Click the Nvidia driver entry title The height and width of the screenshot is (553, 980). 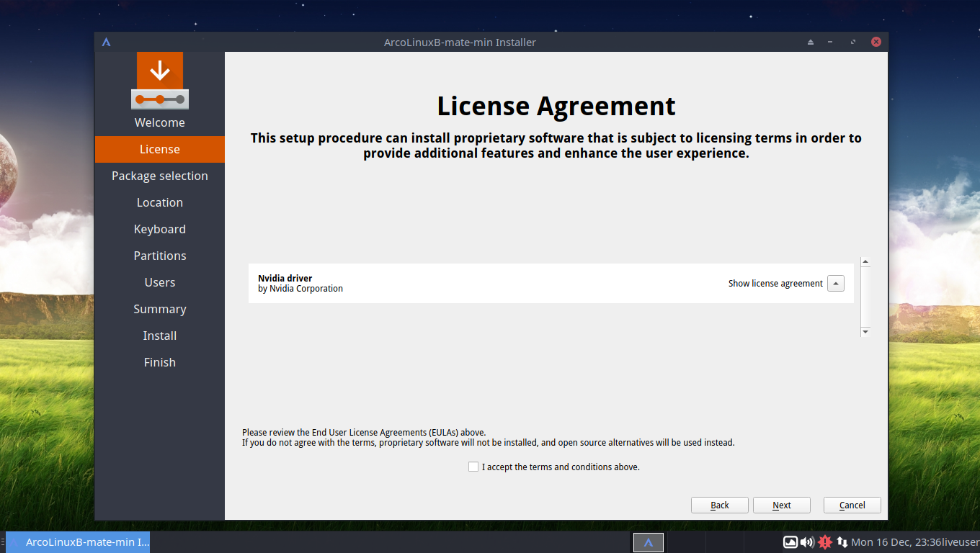click(x=285, y=279)
